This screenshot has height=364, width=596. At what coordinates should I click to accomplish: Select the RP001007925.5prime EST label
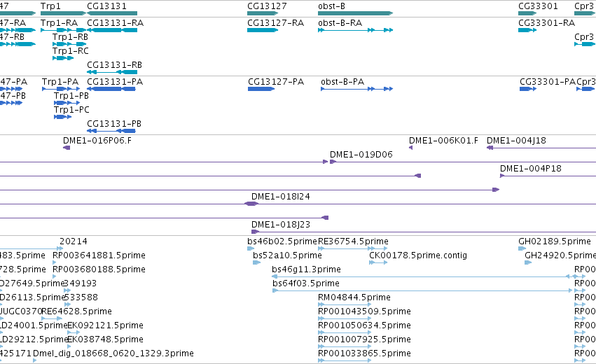point(364,339)
